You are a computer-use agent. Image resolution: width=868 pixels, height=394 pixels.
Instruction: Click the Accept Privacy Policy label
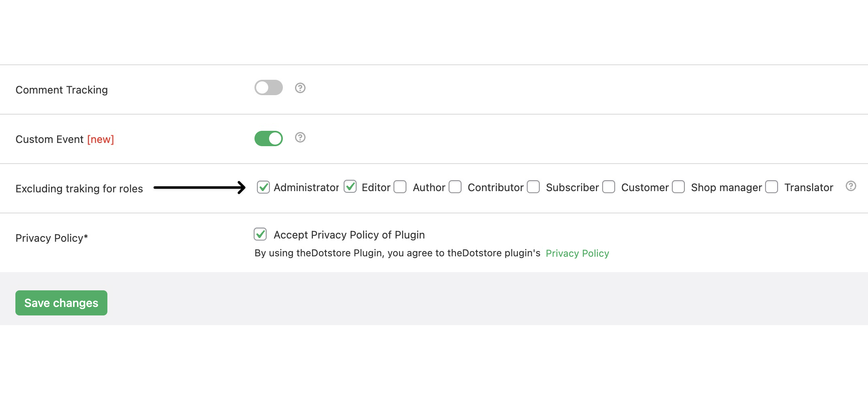pyautogui.click(x=349, y=235)
